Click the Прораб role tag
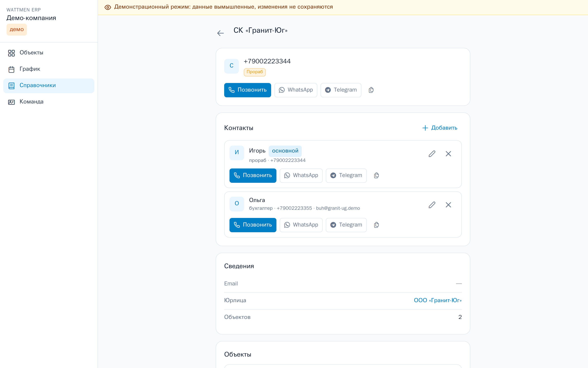 click(x=255, y=72)
